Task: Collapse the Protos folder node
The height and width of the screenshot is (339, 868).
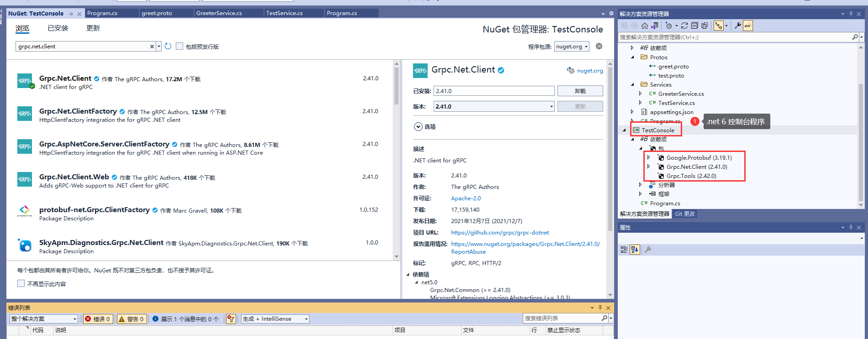Action: tap(632, 57)
